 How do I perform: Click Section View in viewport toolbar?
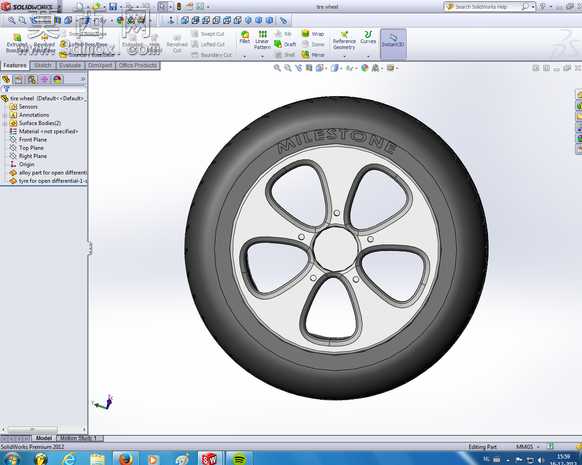[309, 68]
